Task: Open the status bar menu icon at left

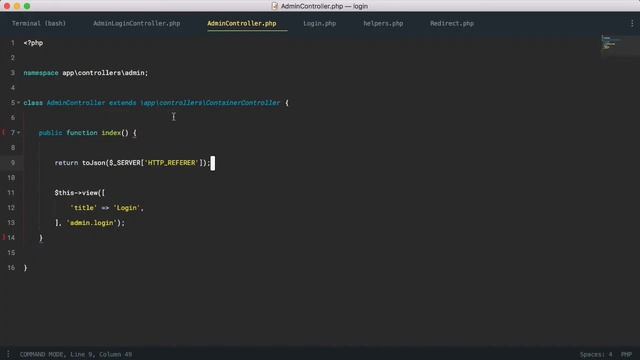Action: 8,354
